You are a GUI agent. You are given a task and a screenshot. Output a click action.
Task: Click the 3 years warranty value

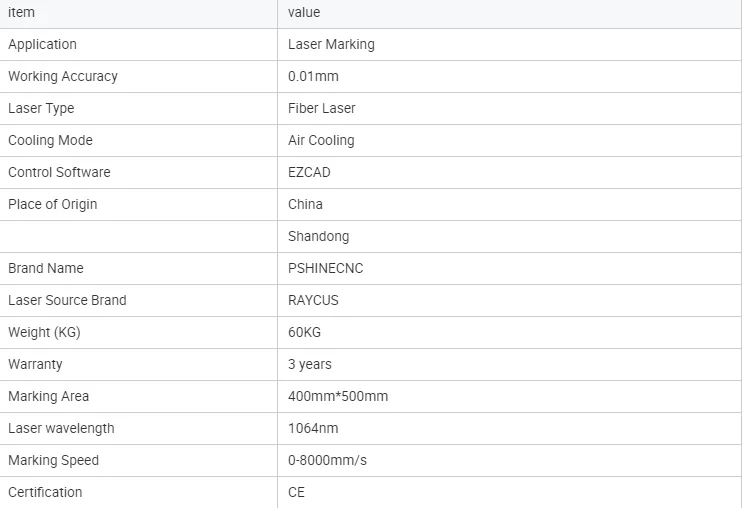tap(309, 365)
